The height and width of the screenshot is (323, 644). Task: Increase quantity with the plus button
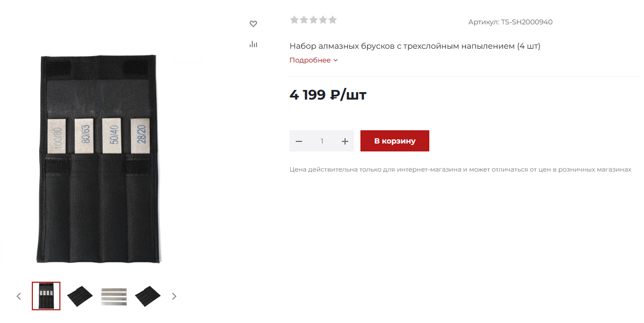tap(345, 141)
